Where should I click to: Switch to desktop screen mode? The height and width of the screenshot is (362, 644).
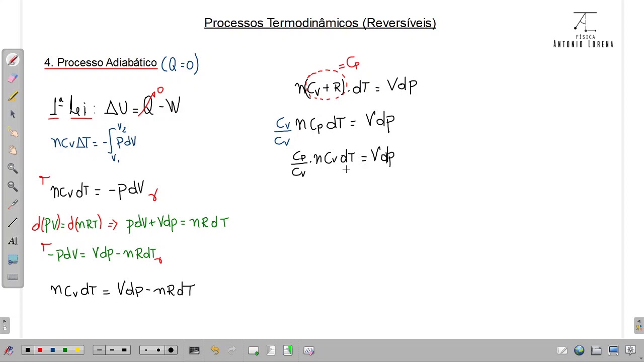(613, 350)
